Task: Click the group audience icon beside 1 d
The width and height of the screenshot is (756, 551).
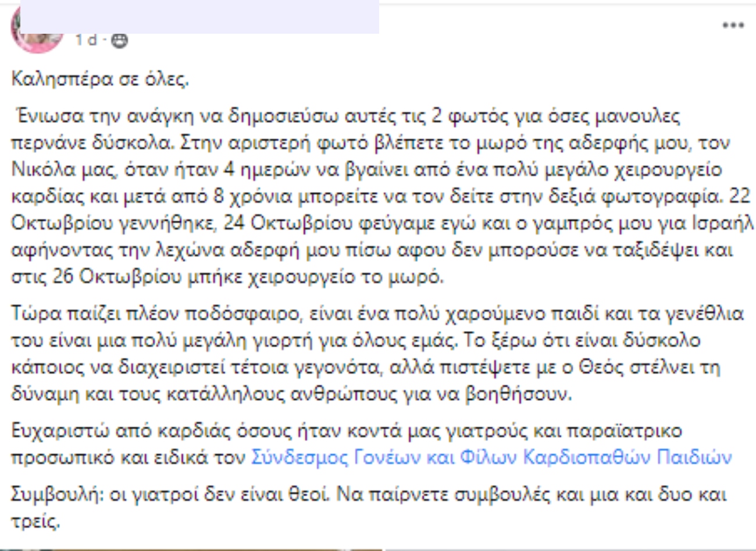Action: point(119,40)
